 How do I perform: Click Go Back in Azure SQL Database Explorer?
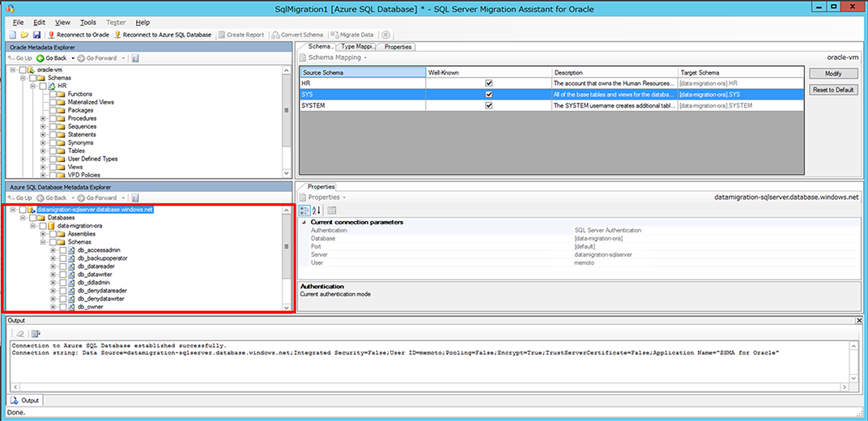pos(52,198)
